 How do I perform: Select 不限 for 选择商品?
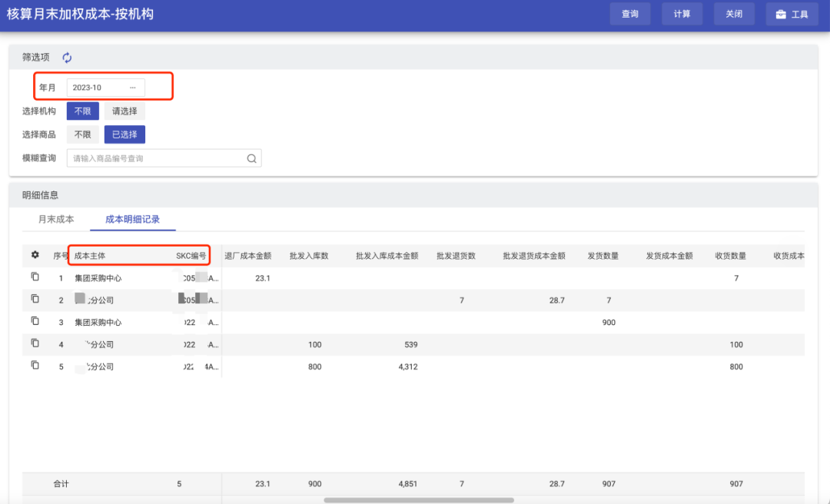(x=82, y=134)
